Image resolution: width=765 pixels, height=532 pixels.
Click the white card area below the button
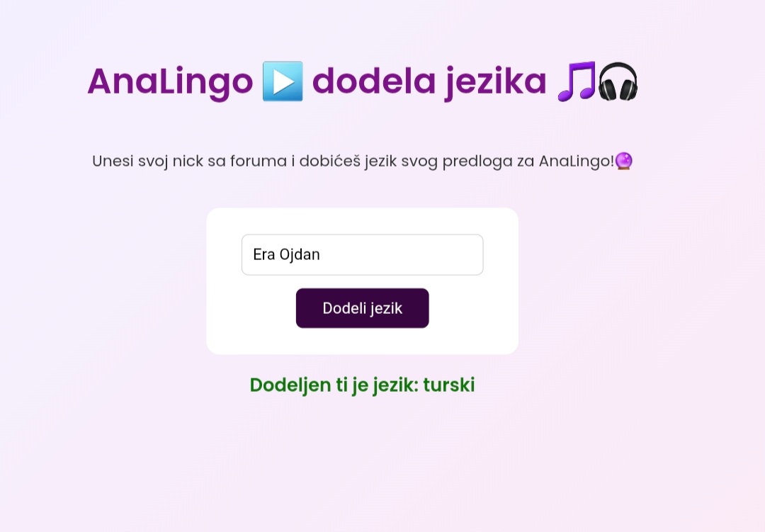(x=363, y=341)
